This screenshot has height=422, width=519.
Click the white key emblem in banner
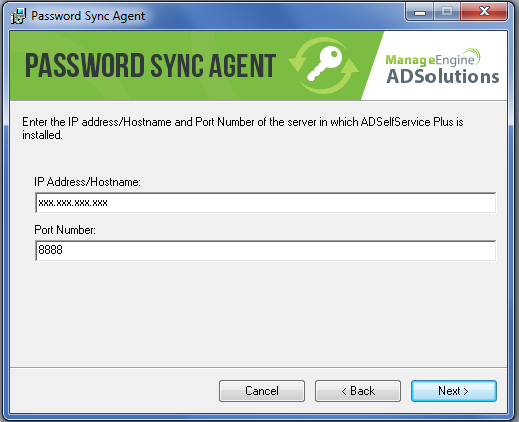(x=325, y=63)
